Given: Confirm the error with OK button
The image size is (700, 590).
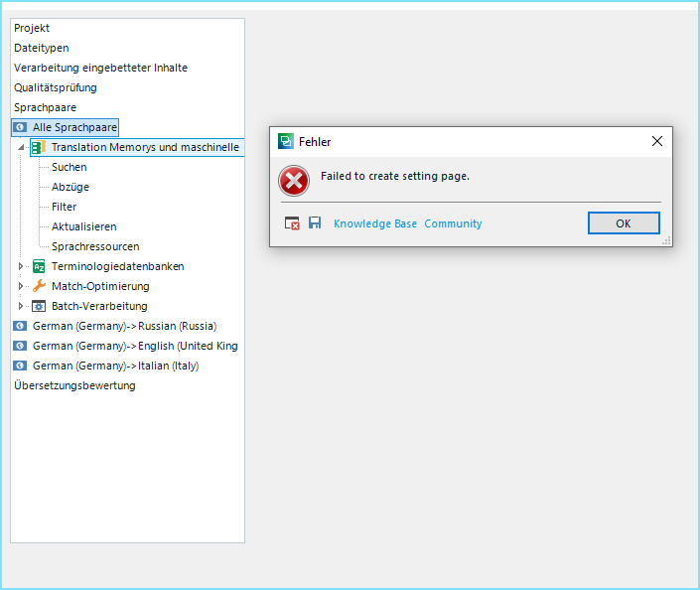Looking at the screenshot, I should click(x=624, y=222).
